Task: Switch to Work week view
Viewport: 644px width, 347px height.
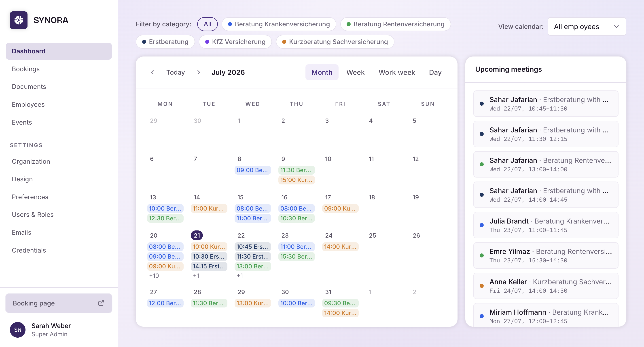Action: pos(396,72)
